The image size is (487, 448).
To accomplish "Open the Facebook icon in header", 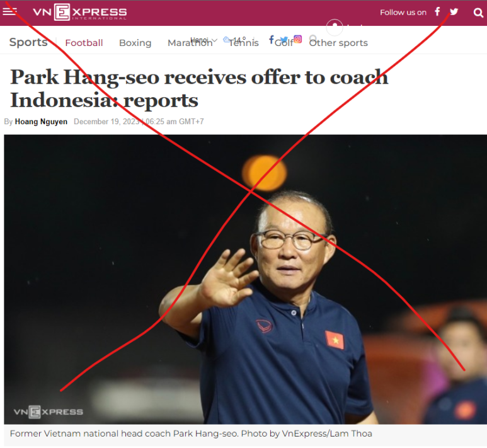I will 437,12.
